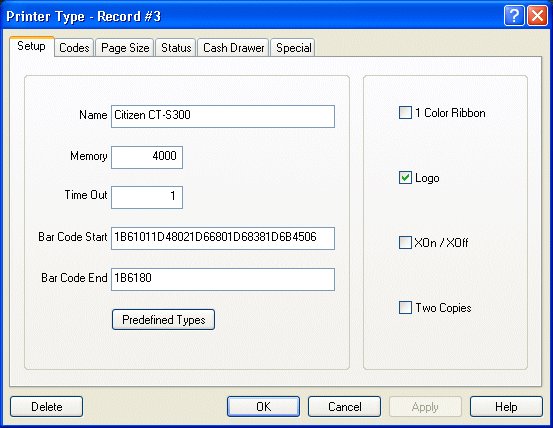Click the Bar Code Start field
This screenshot has height=428, width=553.
223,238
